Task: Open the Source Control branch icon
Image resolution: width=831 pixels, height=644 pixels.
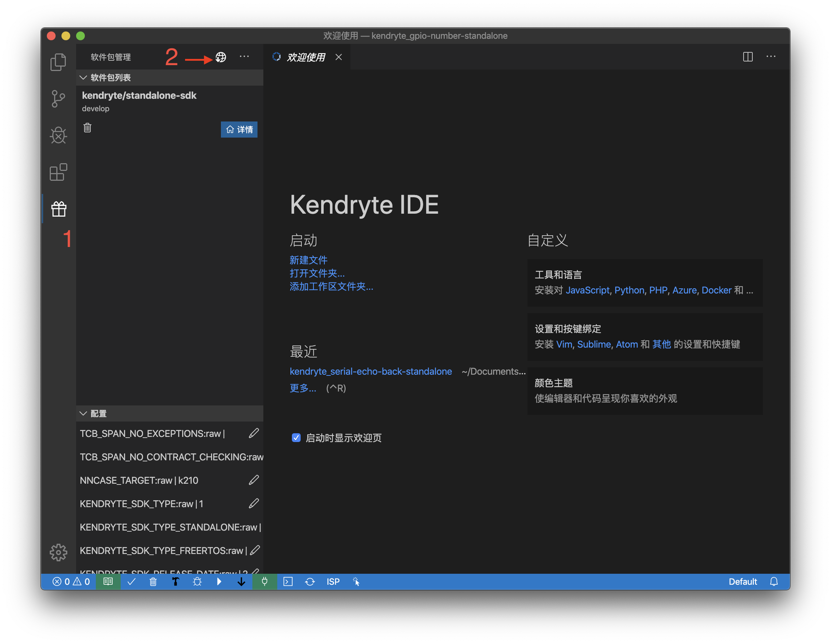Action: 58,98
